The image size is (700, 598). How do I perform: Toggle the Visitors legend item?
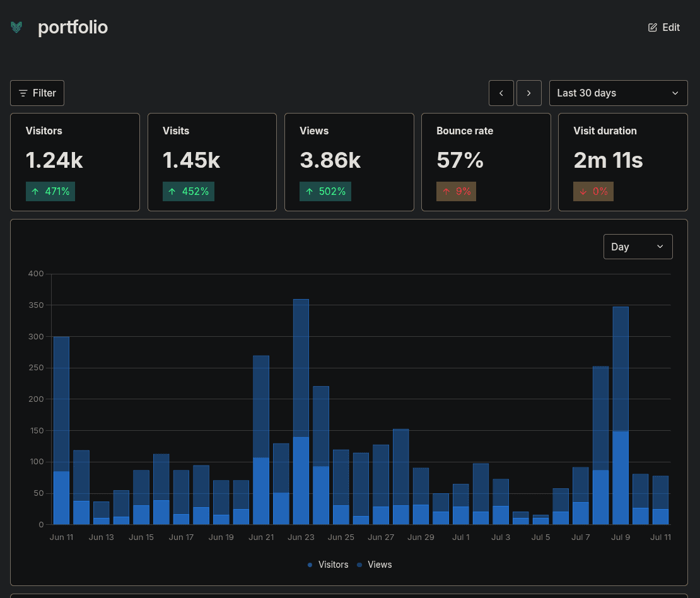(328, 565)
